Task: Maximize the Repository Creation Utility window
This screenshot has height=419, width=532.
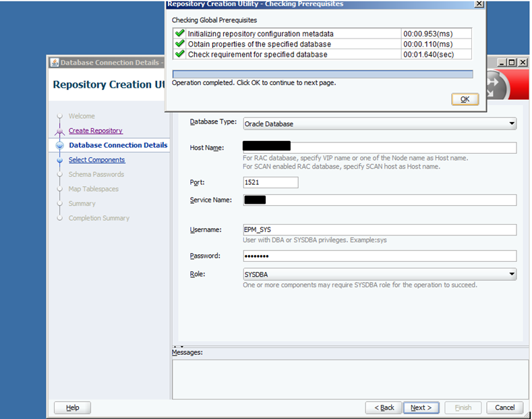Action: coord(512,63)
